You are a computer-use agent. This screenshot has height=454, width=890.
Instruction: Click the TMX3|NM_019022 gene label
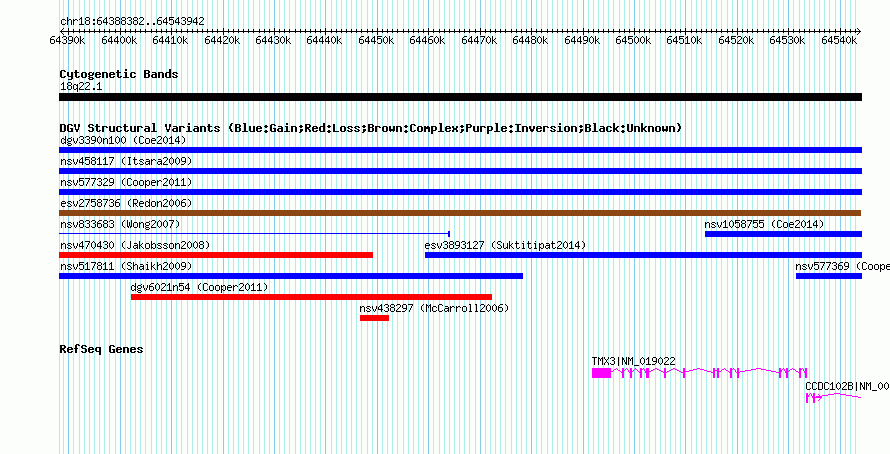633,361
